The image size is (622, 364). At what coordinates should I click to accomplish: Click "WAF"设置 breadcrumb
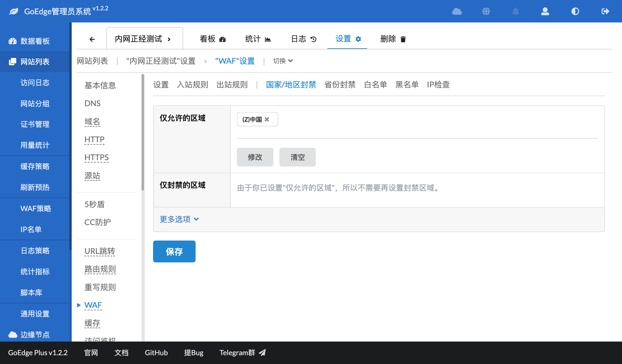pos(235,61)
